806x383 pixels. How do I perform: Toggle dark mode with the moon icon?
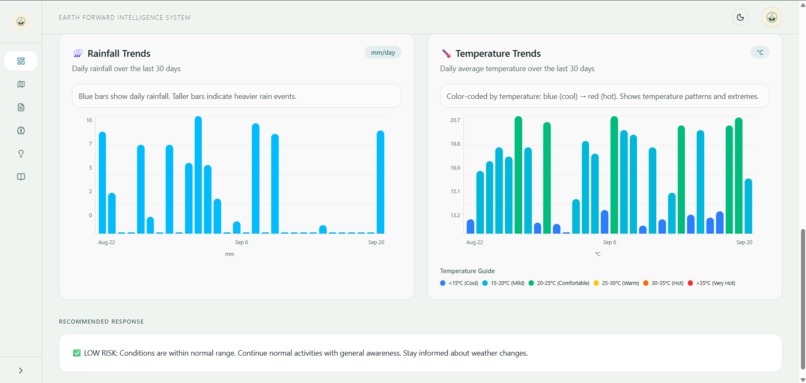click(740, 17)
